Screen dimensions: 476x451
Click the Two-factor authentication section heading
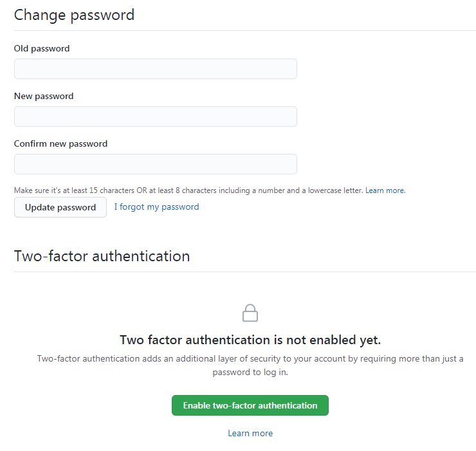(x=102, y=256)
